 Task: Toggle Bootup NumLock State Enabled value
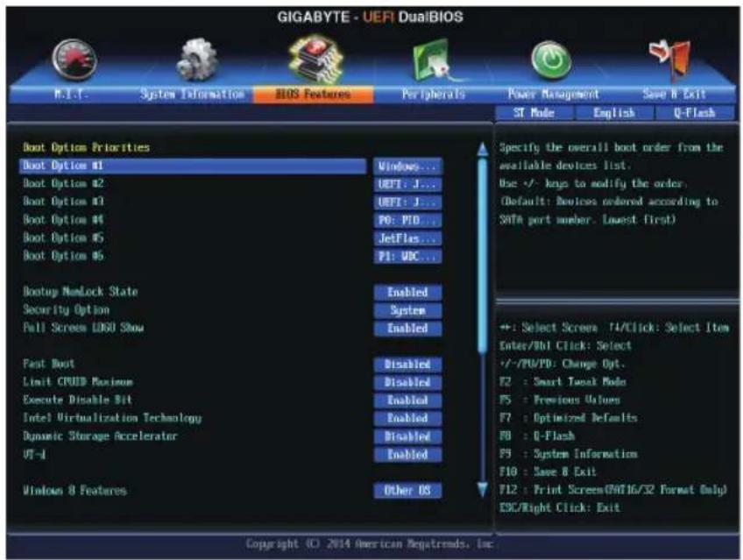(x=407, y=293)
